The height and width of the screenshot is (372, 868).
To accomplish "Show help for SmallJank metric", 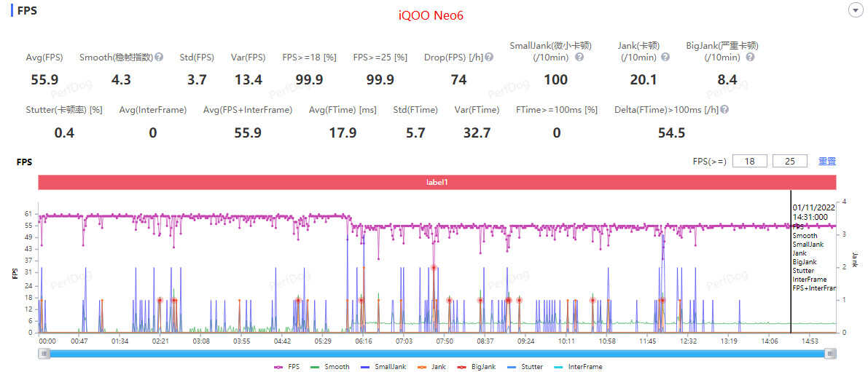I will tap(579, 57).
